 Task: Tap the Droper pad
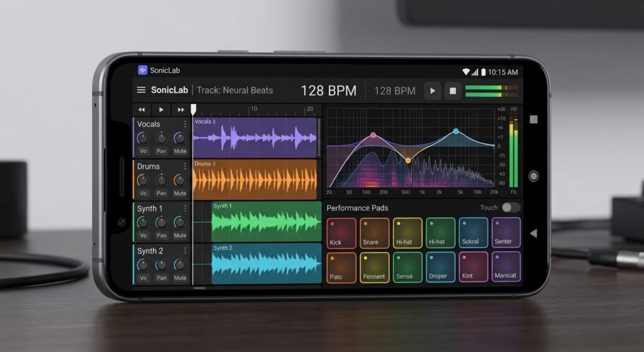[x=441, y=267]
